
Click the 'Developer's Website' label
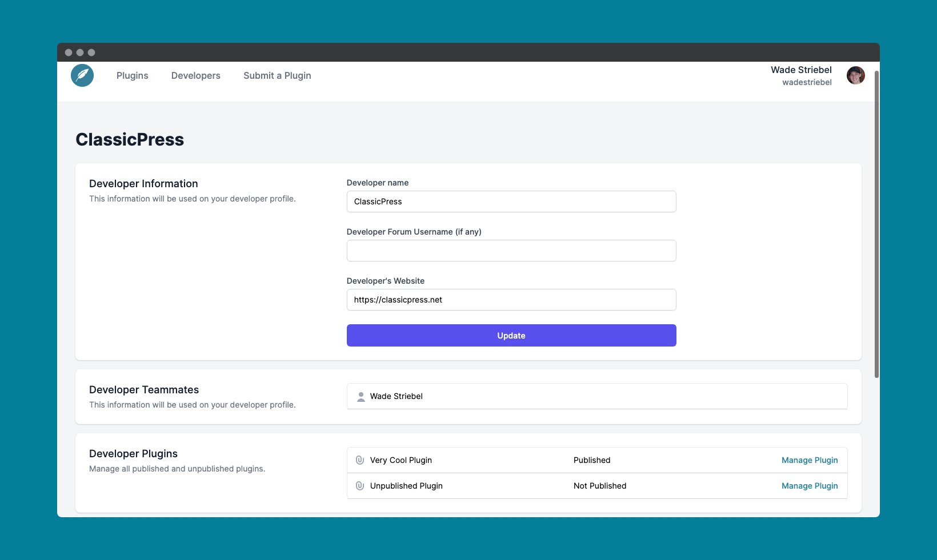click(x=386, y=281)
